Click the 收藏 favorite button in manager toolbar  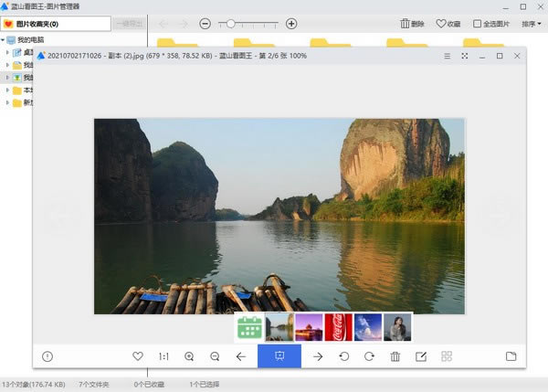pyautogui.click(x=448, y=24)
